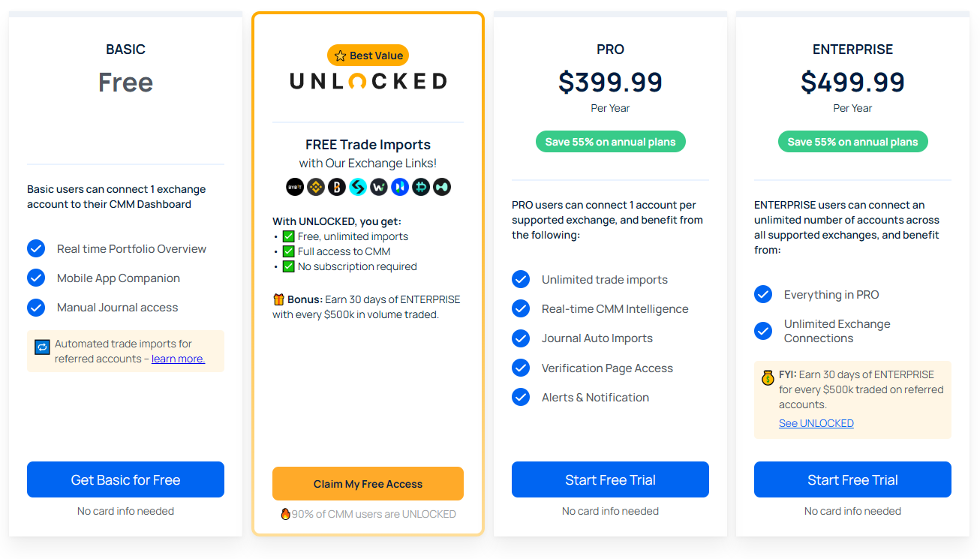Image resolution: width=980 pixels, height=559 pixels.
Task: Click the Claim My Free Access button
Action: click(x=368, y=484)
